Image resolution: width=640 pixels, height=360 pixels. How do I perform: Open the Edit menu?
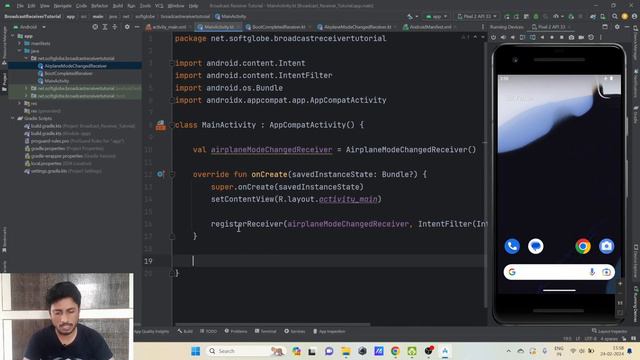pos(31,6)
